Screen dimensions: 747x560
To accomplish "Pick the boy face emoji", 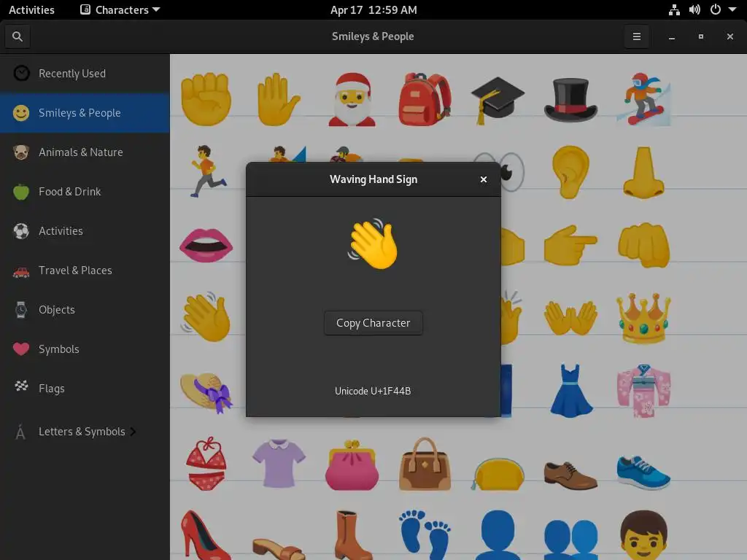I will point(643,535).
